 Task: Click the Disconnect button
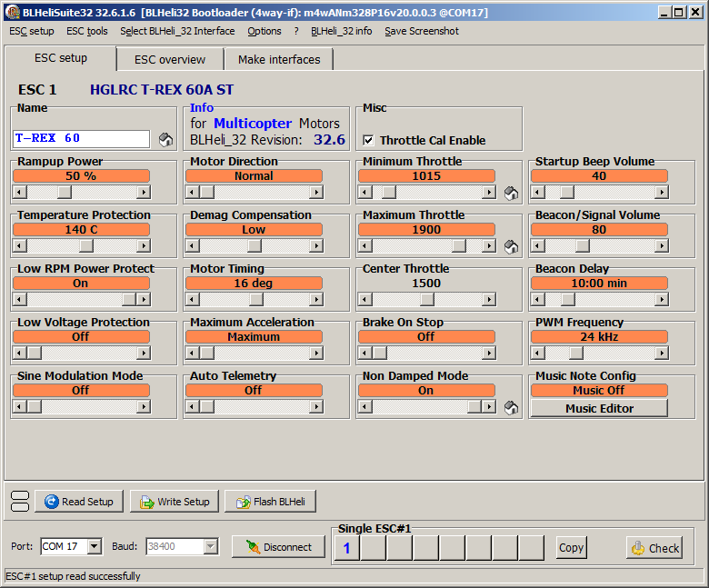[x=278, y=547]
